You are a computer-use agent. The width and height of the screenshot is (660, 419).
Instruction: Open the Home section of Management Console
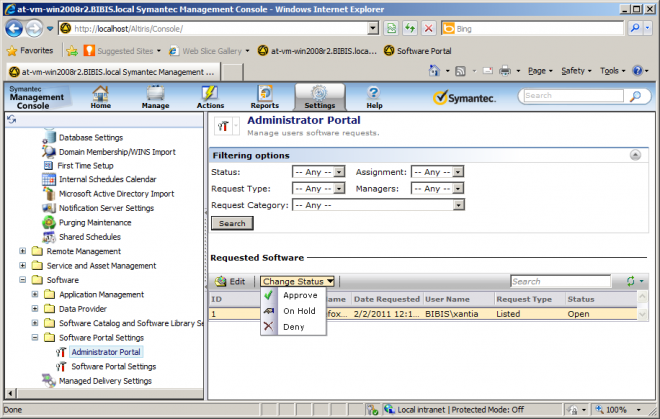(101, 97)
